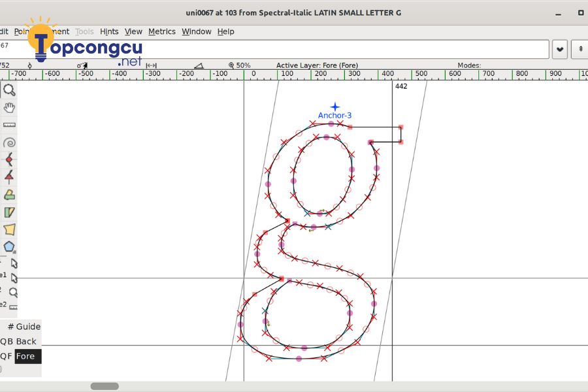Screen dimensions: 588x392
Task: Open the Window menu
Action: 197,31
